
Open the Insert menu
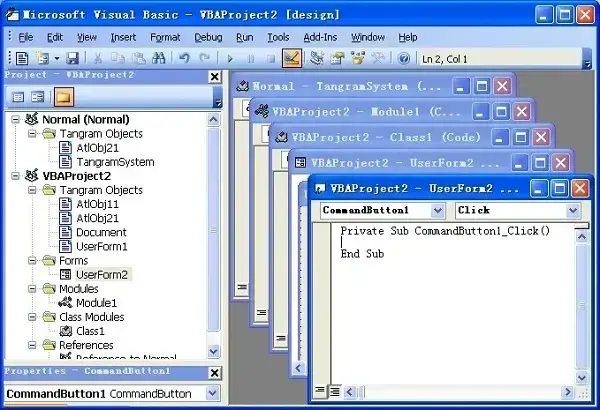point(123,37)
